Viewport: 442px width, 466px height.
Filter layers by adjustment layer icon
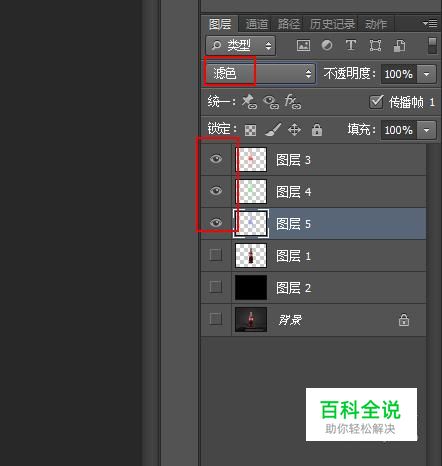[x=327, y=45]
